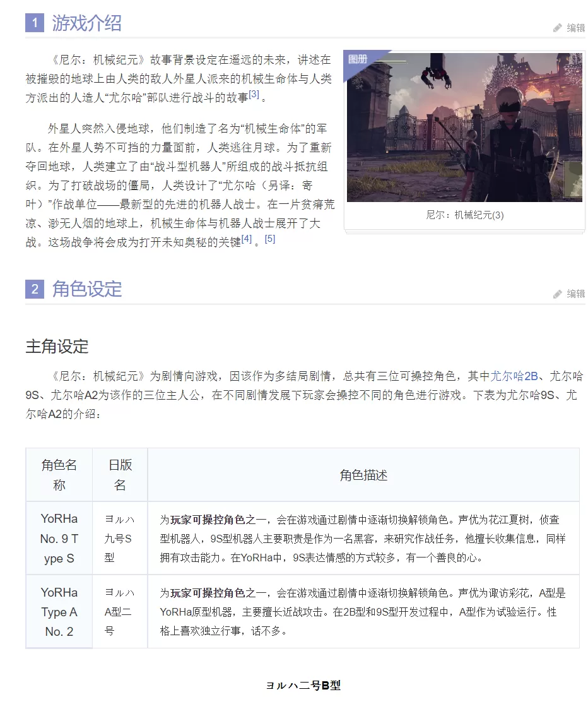Click the 角色设定 section heading
588x704 pixels.
coord(86,288)
